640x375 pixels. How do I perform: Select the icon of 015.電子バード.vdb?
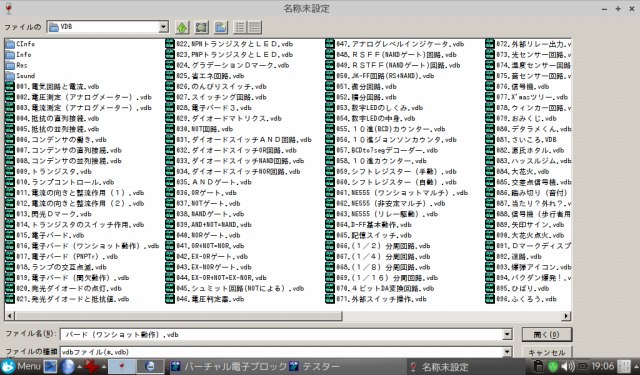point(10,235)
